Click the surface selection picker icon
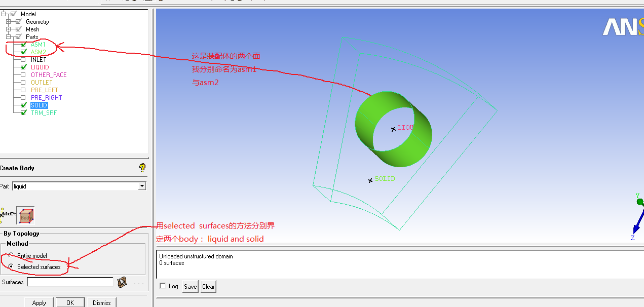Viewport: 644px width, 307px height. pos(122,282)
